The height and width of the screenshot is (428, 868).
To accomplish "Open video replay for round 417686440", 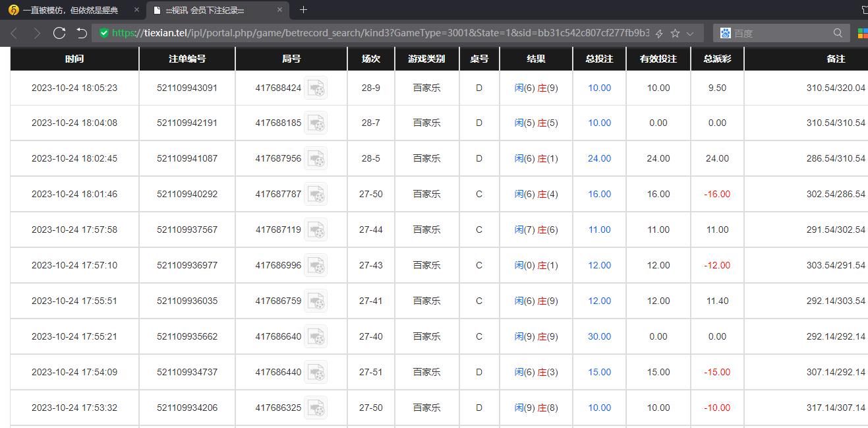I will (316, 372).
